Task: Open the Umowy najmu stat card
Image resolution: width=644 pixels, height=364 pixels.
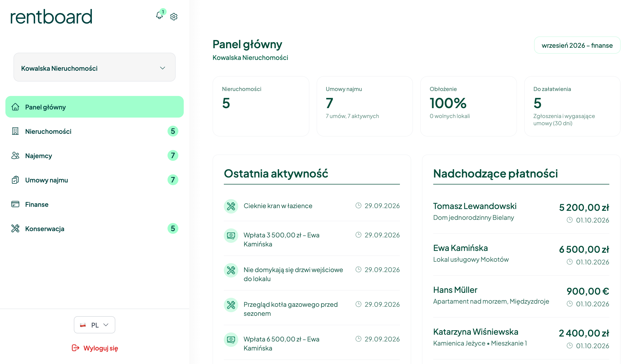Action: [x=365, y=106]
